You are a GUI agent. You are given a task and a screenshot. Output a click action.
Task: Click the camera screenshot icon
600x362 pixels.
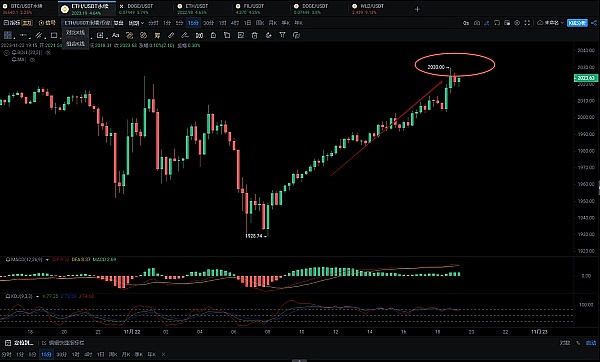(477, 23)
